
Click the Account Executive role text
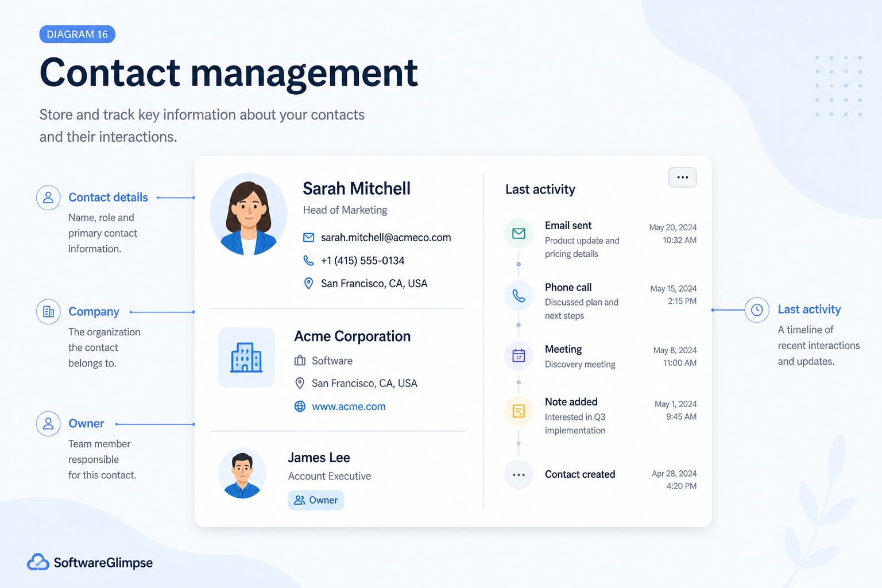(x=330, y=476)
